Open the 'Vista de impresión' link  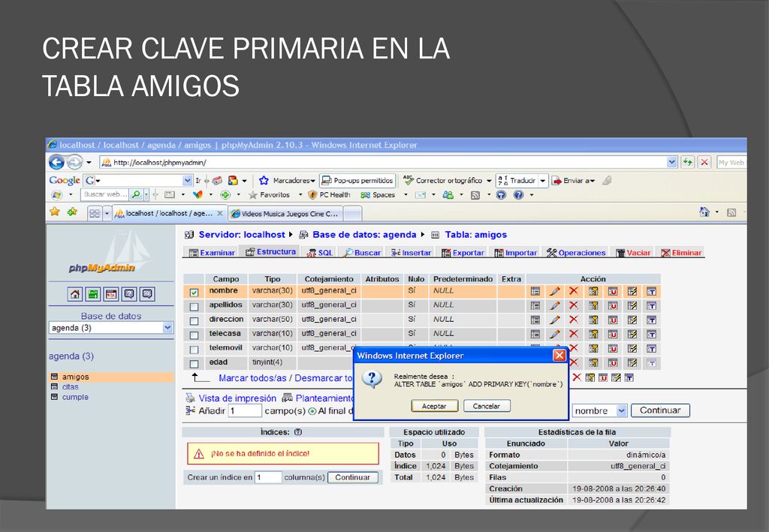[x=237, y=398]
